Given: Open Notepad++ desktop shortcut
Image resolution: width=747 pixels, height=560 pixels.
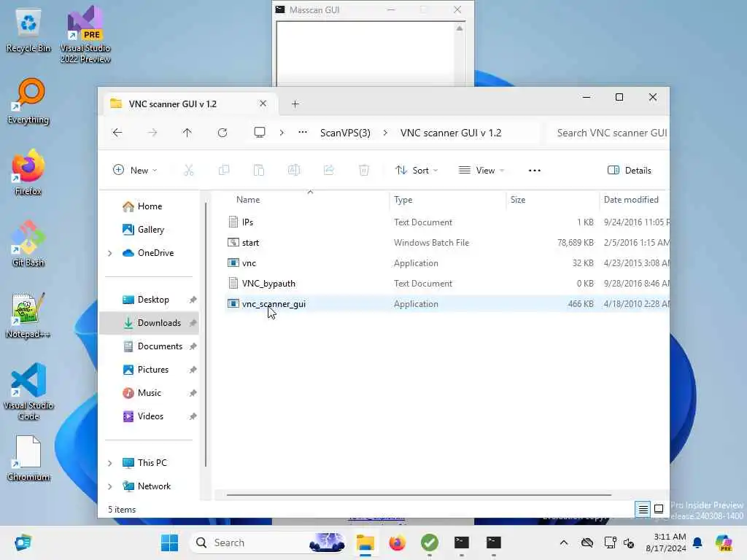Looking at the screenshot, I should tap(28, 315).
